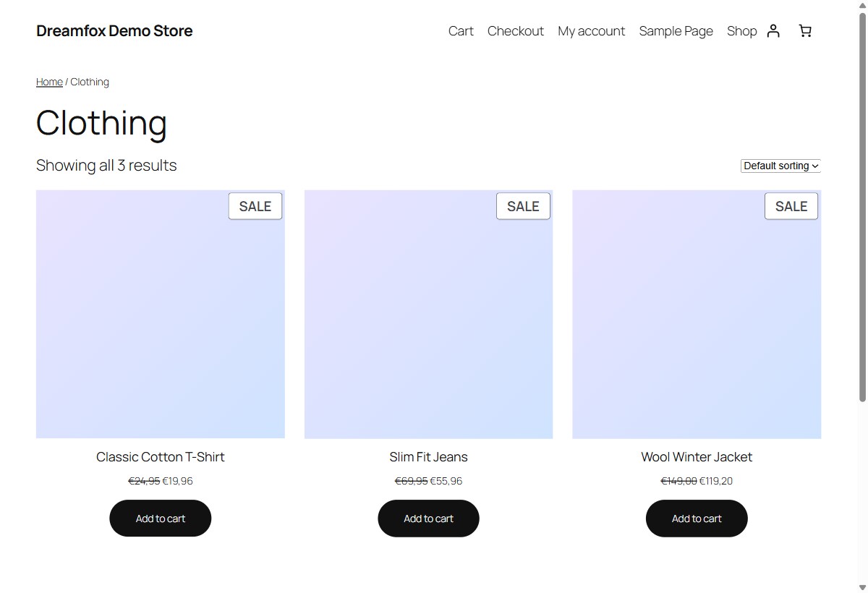Click the SALE badge on Slim Fit Jeans
The image size is (868, 593).
click(x=523, y=206)
